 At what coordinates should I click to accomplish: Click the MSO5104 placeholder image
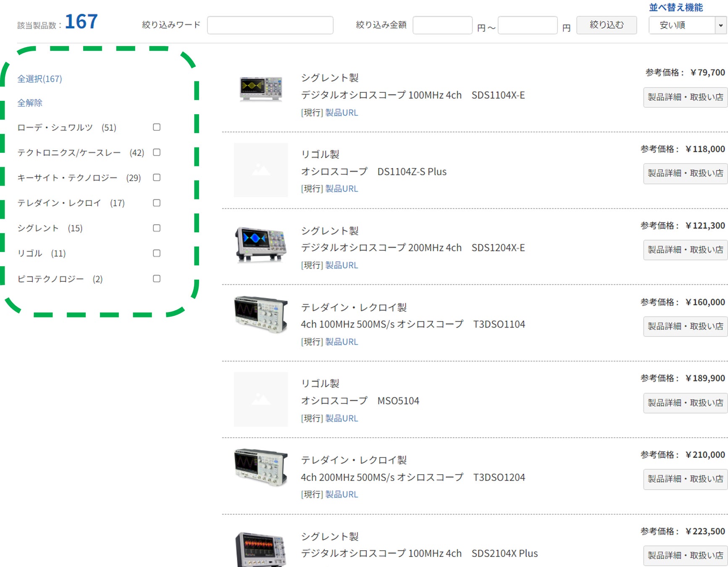pos(261,399)
